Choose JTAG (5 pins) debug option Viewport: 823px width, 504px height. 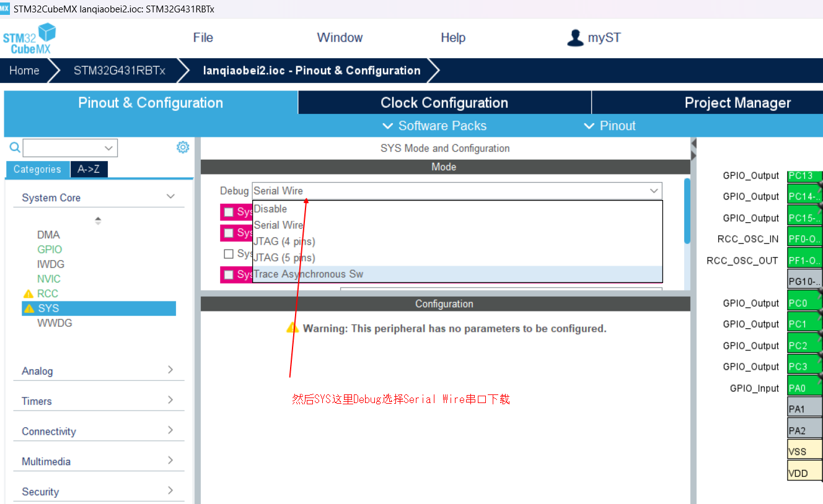tap(457, 258)
